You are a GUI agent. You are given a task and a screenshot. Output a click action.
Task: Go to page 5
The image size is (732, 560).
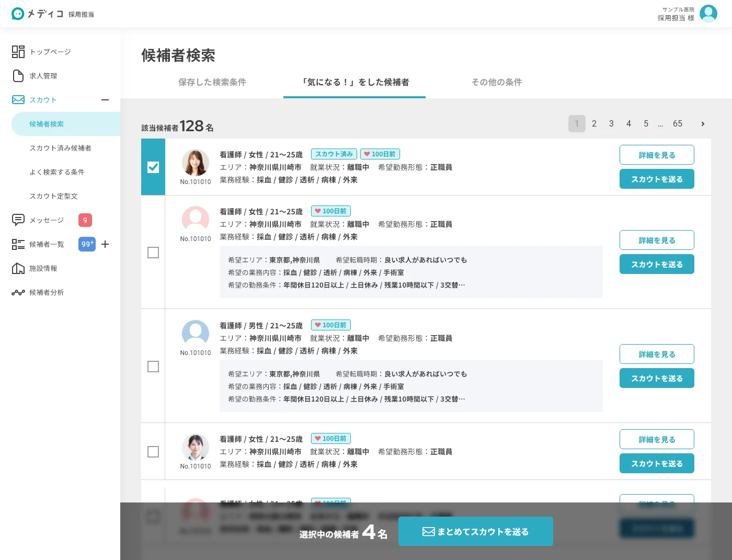(x=646, y=124)
